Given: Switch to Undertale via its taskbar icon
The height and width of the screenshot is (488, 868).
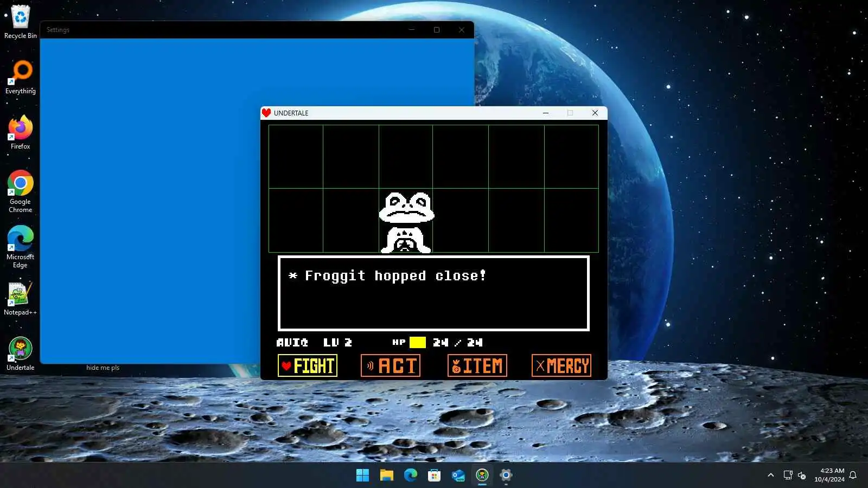Looking at the screenshot, I should tap(482, 476).
